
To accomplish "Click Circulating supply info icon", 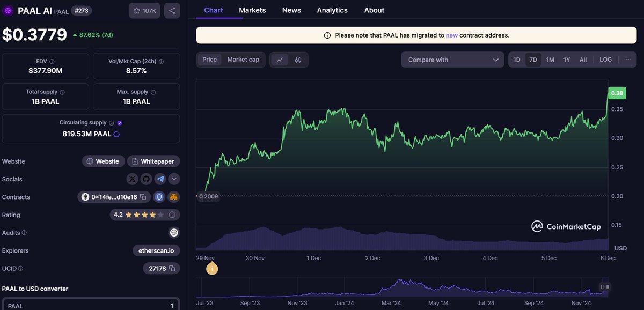I will point(111,123).
